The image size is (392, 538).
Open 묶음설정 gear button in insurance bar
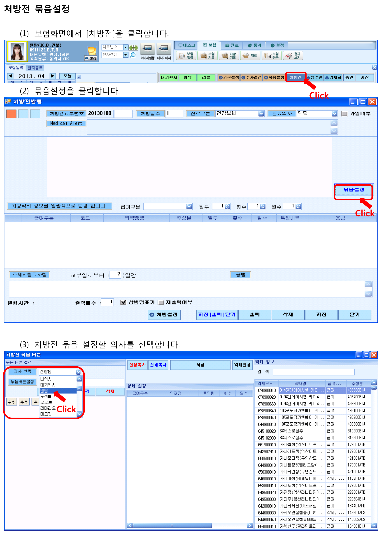tap(274, 77)
